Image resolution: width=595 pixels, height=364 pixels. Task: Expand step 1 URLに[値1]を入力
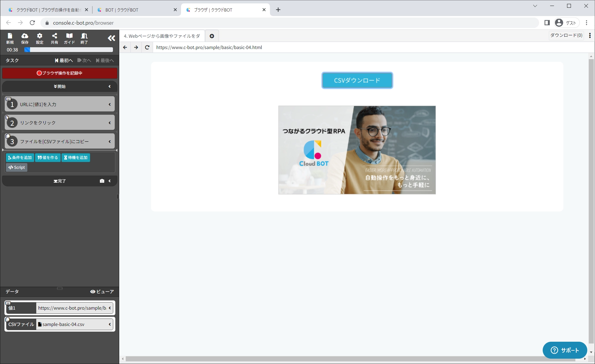[x=110, y=105]
